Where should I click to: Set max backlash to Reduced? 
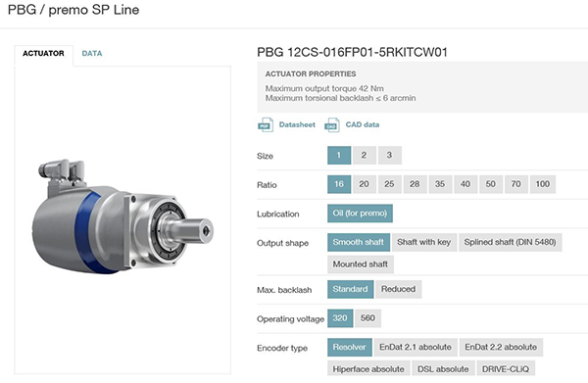(398, 289)
